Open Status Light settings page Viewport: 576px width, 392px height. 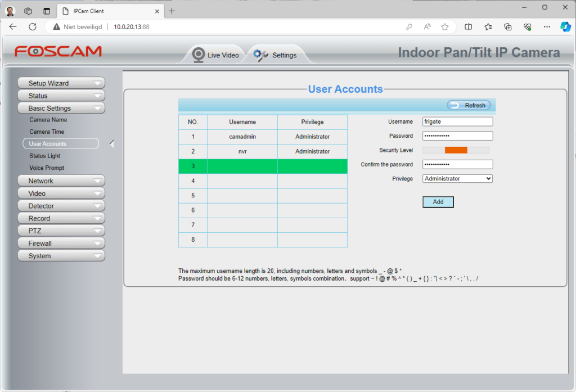[x=44, y=156]
